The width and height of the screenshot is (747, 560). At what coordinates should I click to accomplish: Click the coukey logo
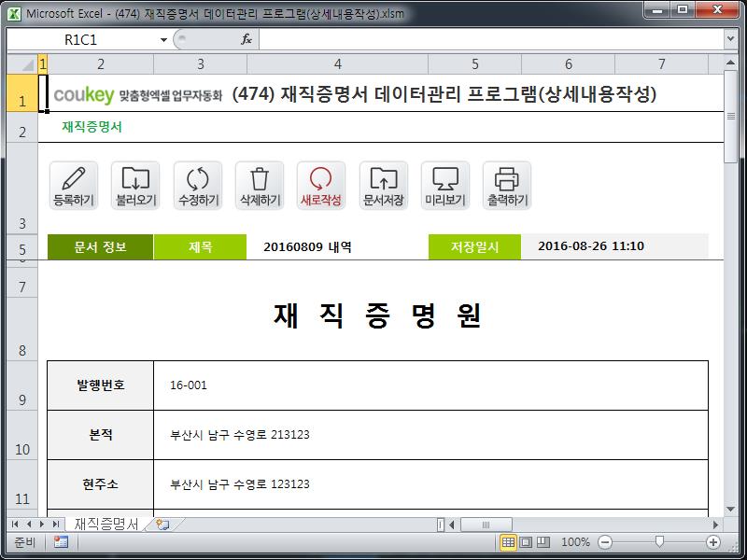(84, 95)
